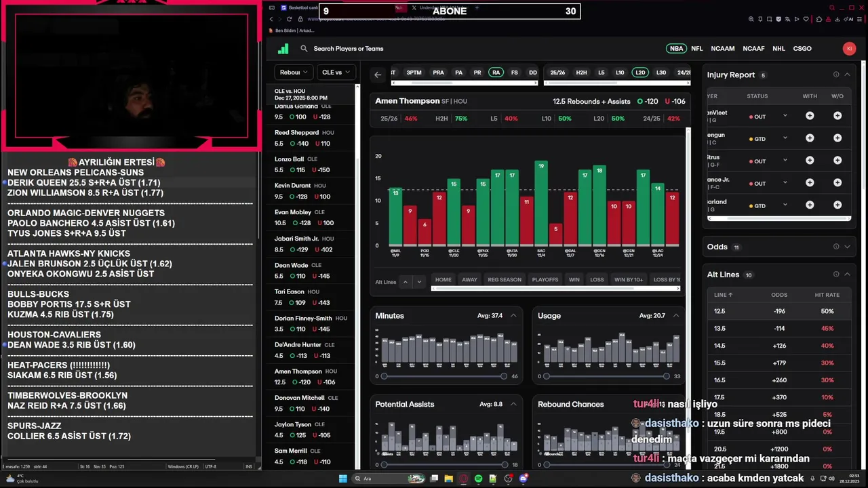Viewport: 868px width, 488px height.
Task: Collapse the Minutes chart
Action: pyautogui.click(x=513, y=316)
